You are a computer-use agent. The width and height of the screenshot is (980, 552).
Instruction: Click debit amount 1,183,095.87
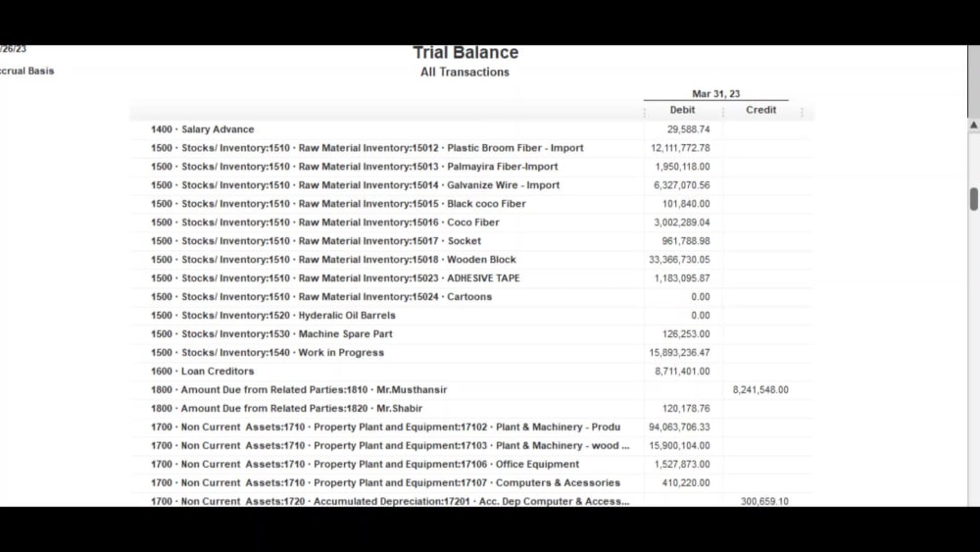[682, 278]
